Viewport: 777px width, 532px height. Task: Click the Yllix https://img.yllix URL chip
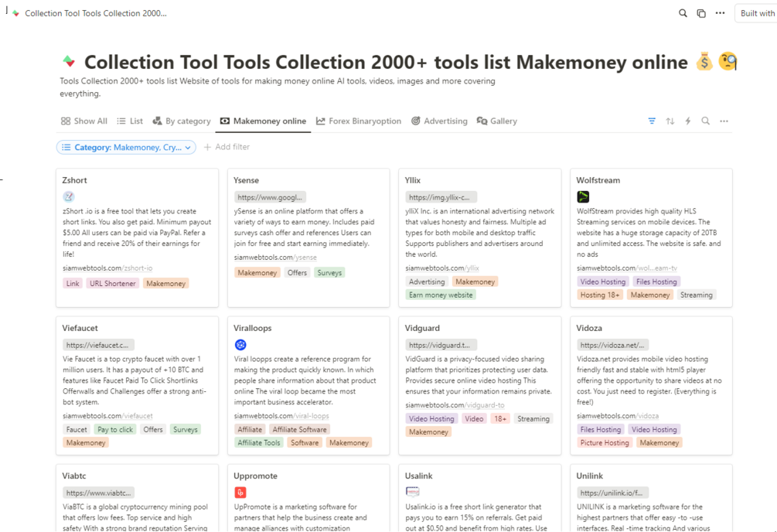pyautogui.click(x=441, y=197)
